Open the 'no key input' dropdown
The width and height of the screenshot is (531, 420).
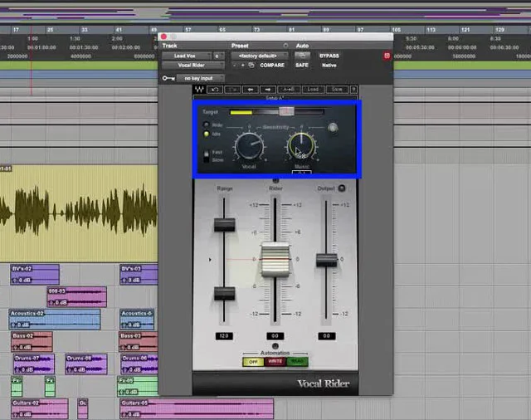click(x=201, y=78)
